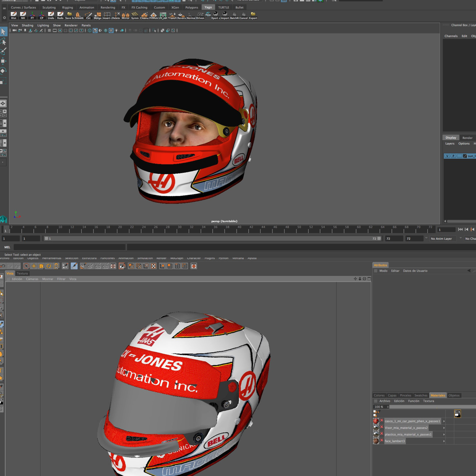Click the Move tool cross icon in BodyPaint
Image resolution: width=476 pixels, height=476 pixels.
34,266
